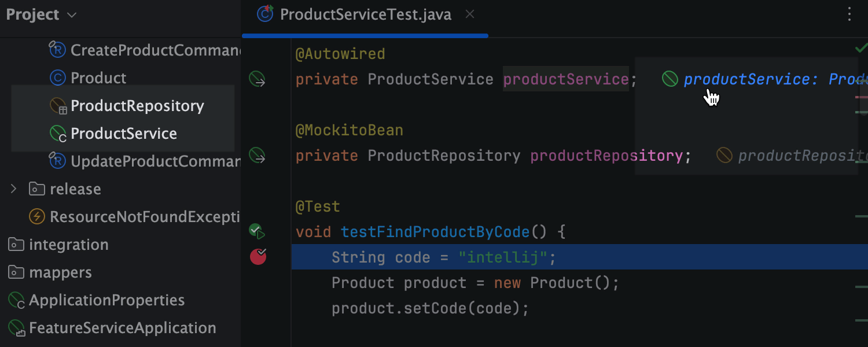Screen dimensions: 868x347
Task: Click the productService inline type hint link
Action: 746,79
